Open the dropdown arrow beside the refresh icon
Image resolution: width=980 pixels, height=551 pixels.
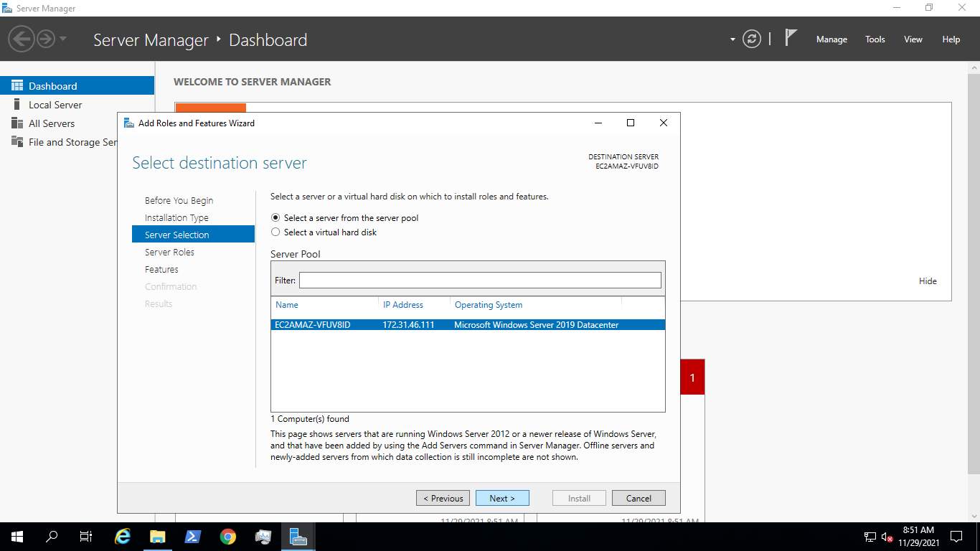(731, 39)
